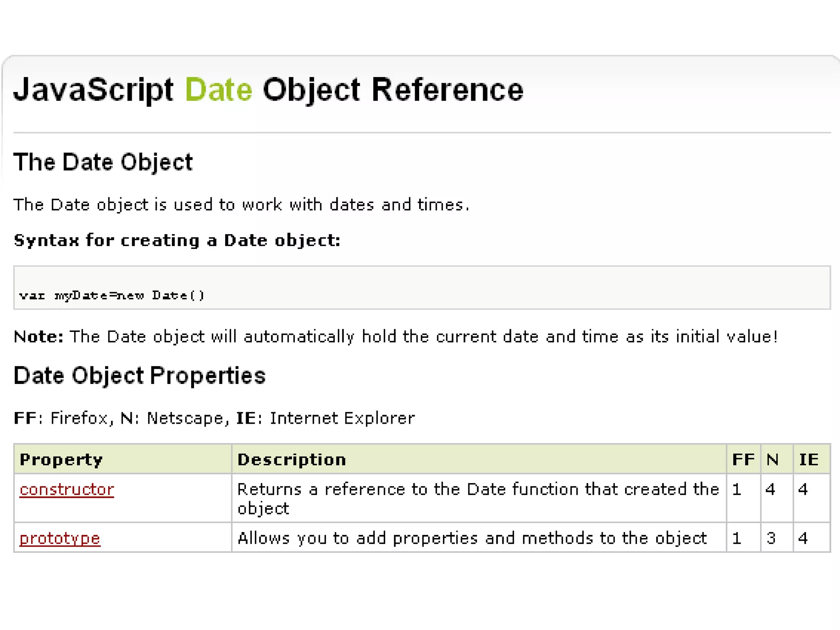The height and width of the screenshot is (630, 840).
Task: Click the green "Date" word in title
Action: click(x=219, y=90)
